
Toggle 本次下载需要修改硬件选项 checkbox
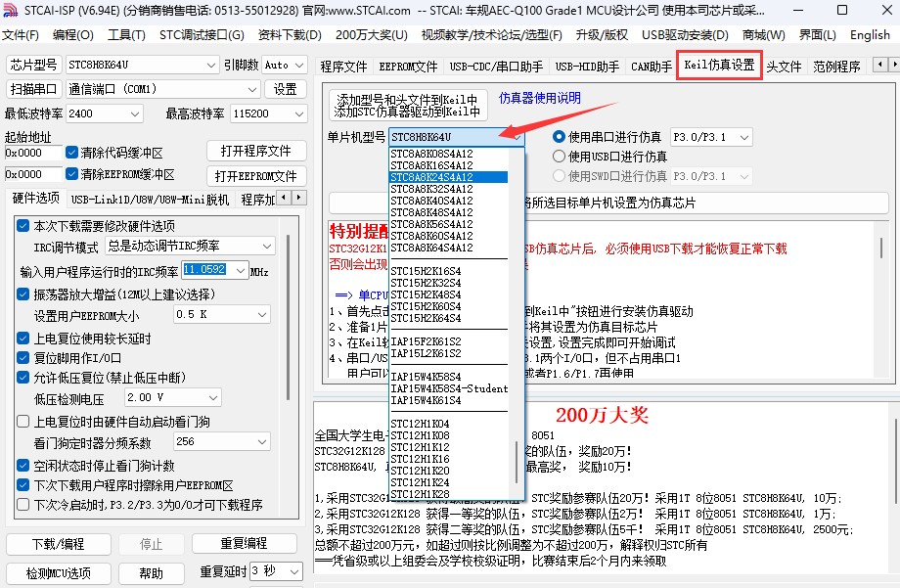click(x=22, y=226)
